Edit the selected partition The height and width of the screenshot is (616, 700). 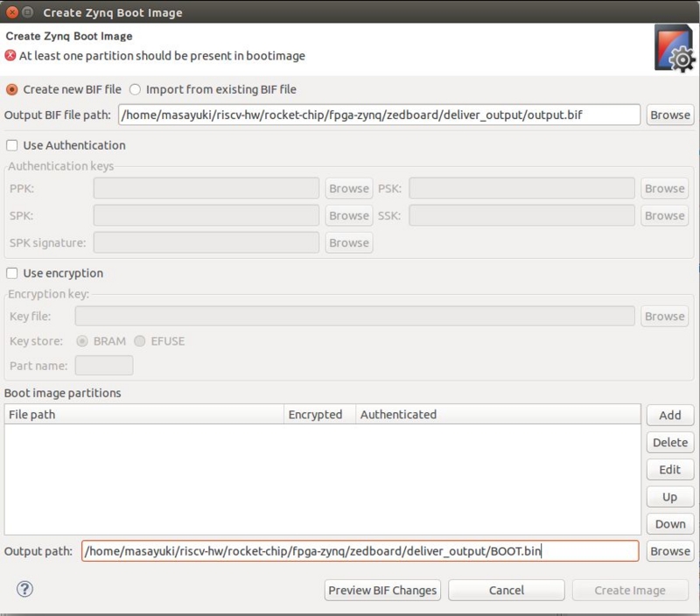pos(669,470)
